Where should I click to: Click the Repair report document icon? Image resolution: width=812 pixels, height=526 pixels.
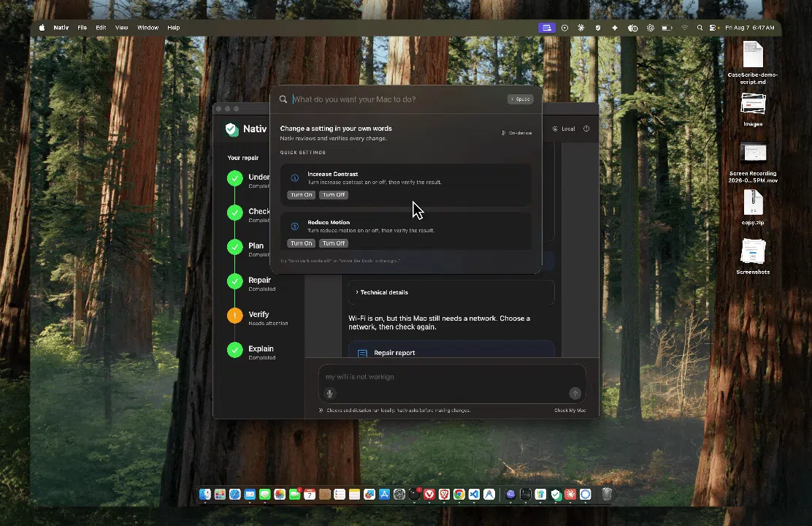click(x=362, y=353)
